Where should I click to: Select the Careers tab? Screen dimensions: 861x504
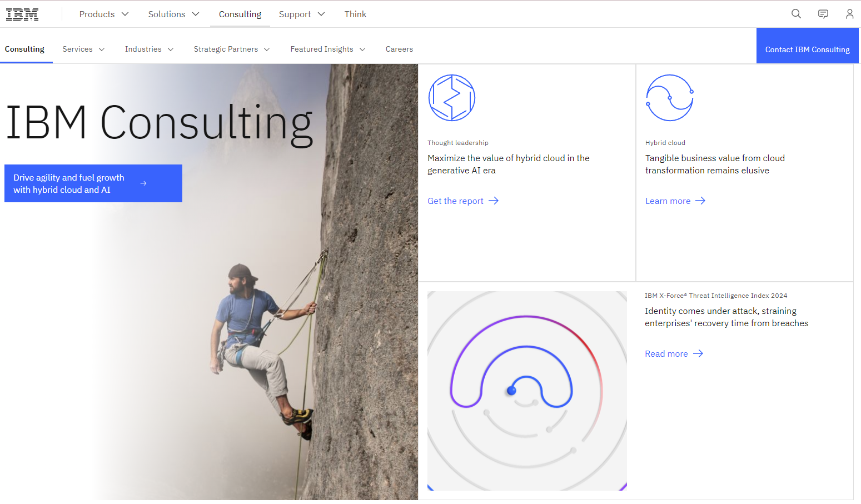[399, 49]
